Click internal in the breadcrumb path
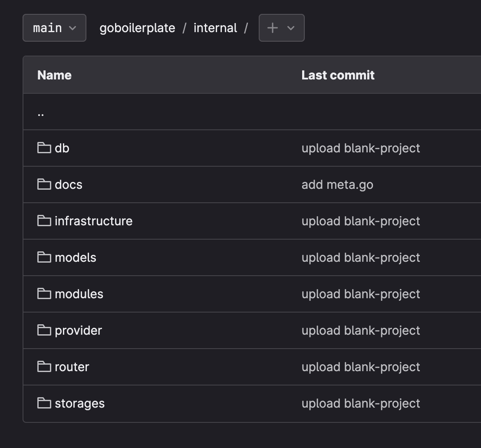 pos(215,28)
